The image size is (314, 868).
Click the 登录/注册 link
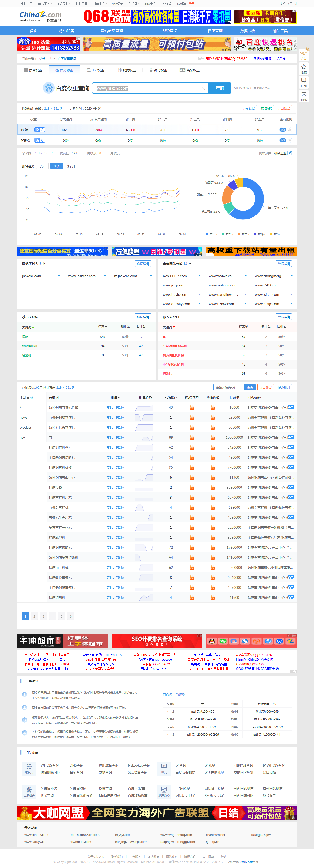click(288, 3)
